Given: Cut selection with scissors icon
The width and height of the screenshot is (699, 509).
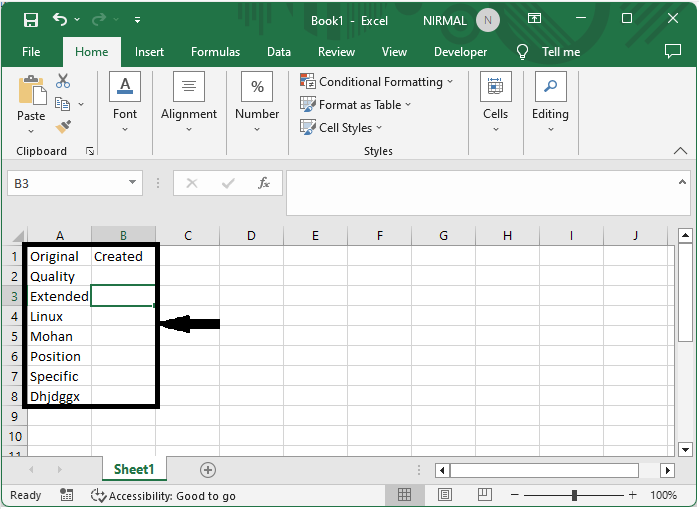Looking at the screenshot, I should tap(63, 81).
